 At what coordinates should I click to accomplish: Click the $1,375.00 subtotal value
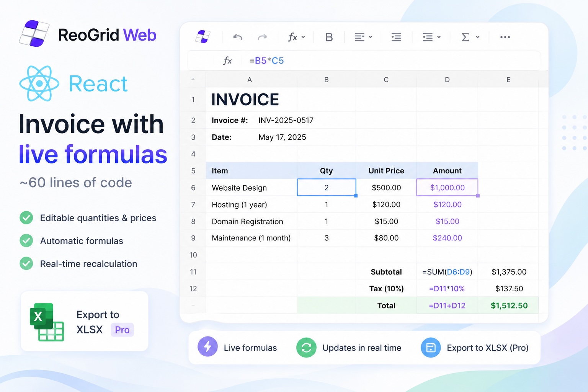[x=508, y=272]
